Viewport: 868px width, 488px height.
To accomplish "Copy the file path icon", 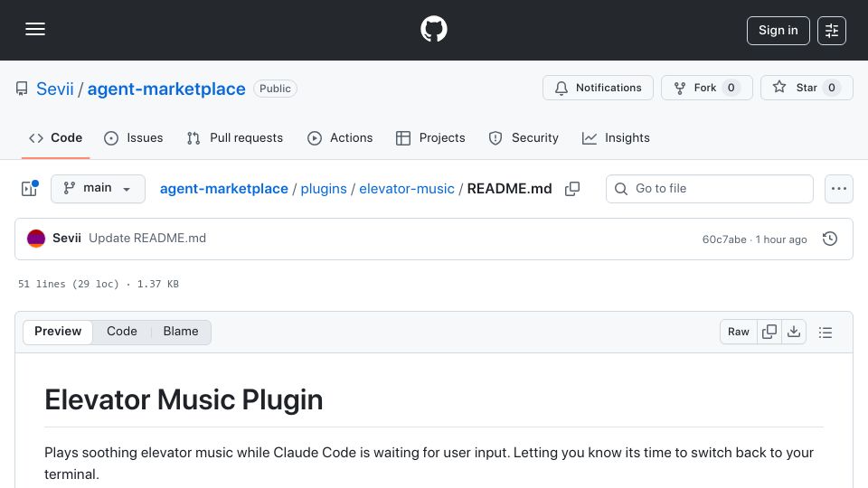I will (x=572, y=189).
